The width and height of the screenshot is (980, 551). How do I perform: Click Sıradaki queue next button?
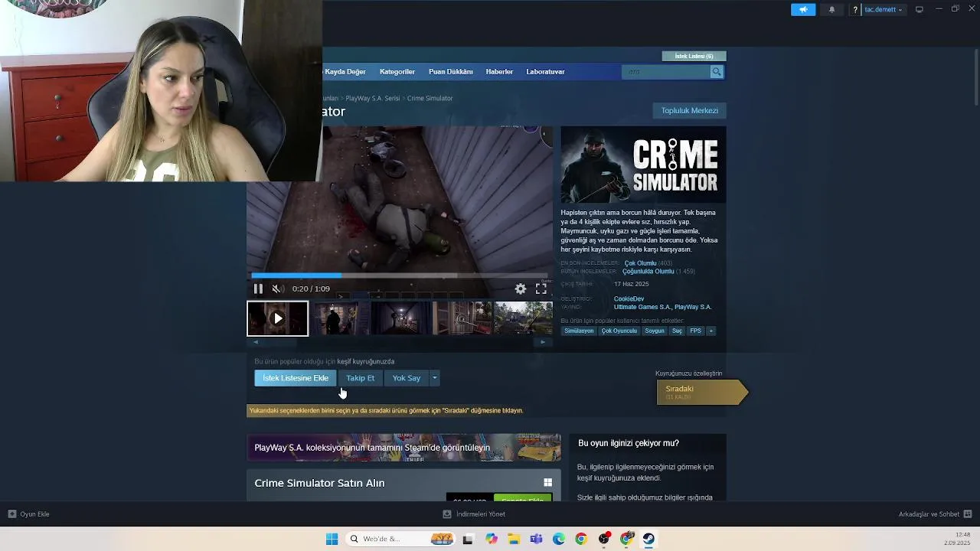point(701,392)
